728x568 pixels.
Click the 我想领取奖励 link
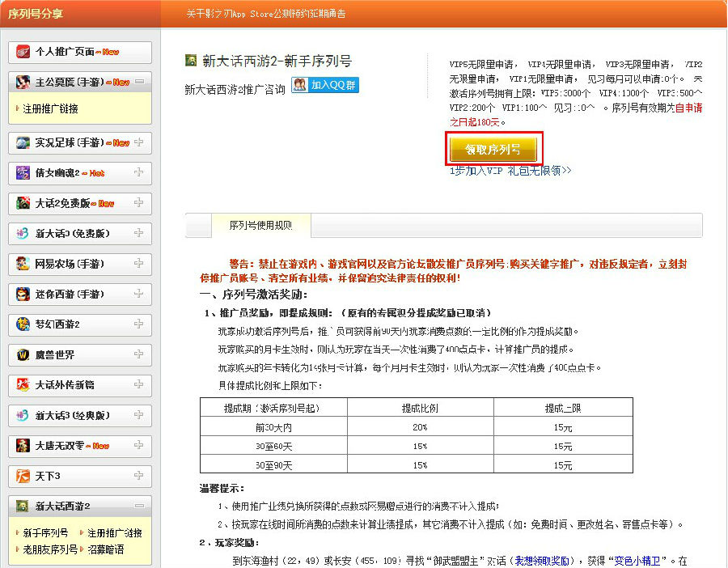pyautogui.click(x=542, y=561)
